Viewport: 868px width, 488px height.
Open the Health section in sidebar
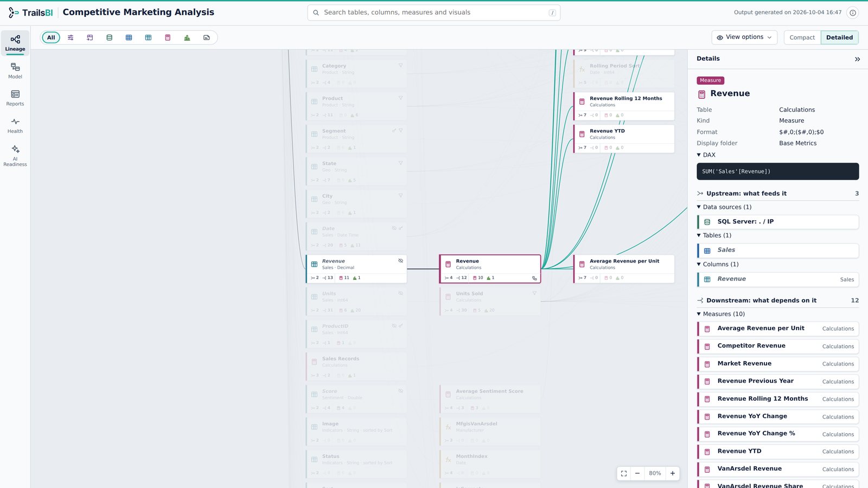click(x=15, y=126)
